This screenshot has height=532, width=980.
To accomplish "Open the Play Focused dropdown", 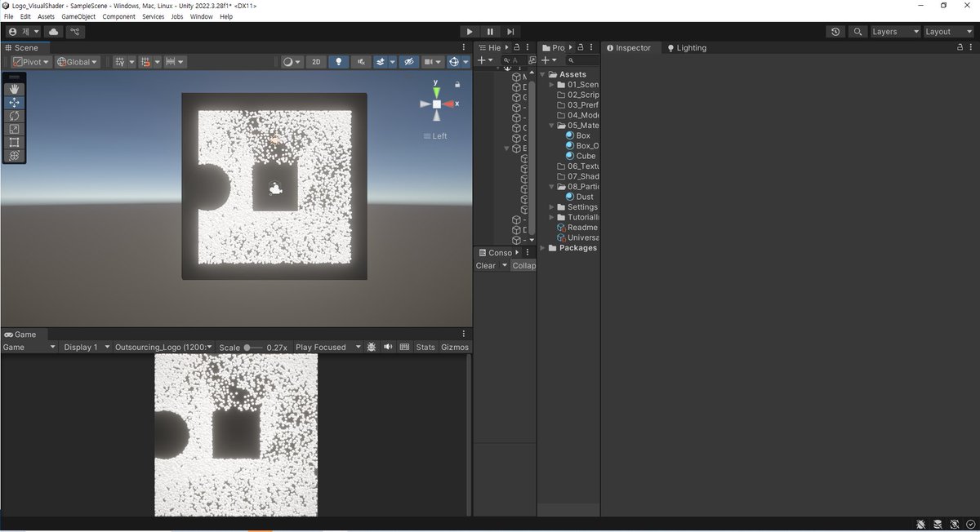I will coord(327,347).
